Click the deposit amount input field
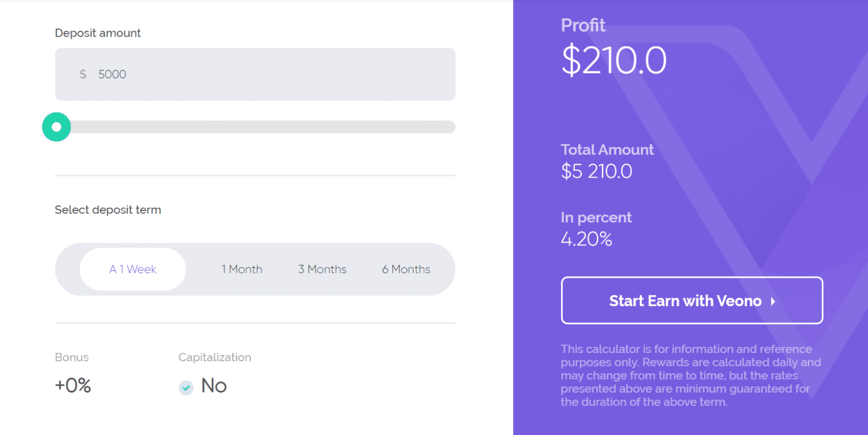Screen dimensions: 868x435 pyautogui.click(x=254, y=74)
